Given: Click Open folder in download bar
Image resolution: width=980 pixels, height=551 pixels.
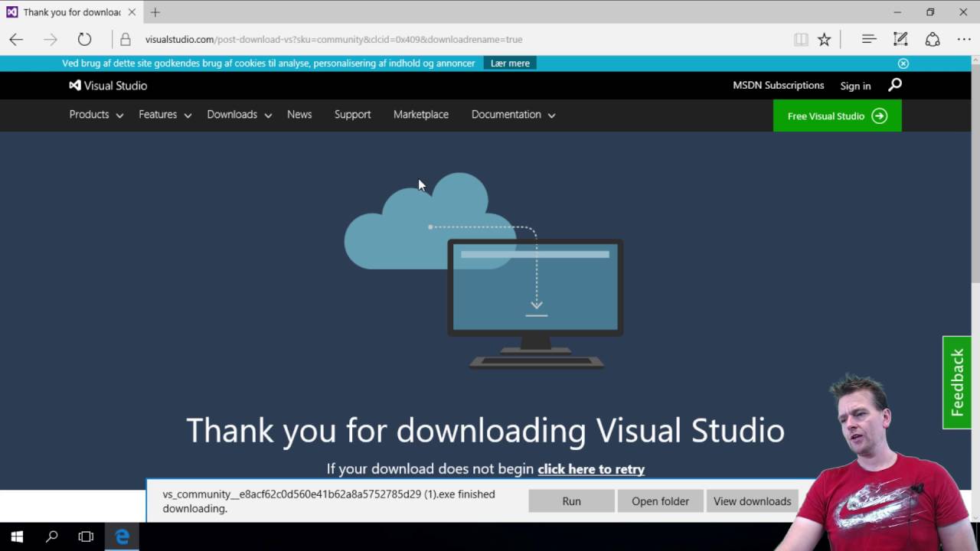Looking at the screenshot, I should click(x=660, y=501).
